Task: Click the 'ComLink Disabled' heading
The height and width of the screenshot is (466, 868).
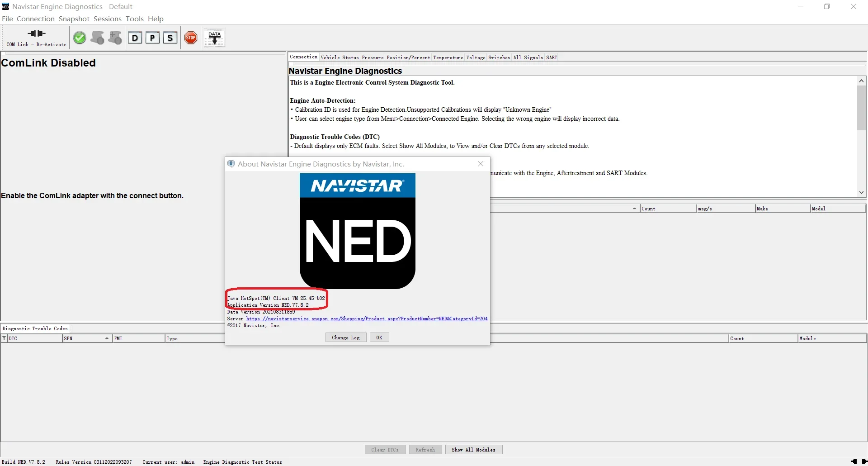Action: (48, 63)
